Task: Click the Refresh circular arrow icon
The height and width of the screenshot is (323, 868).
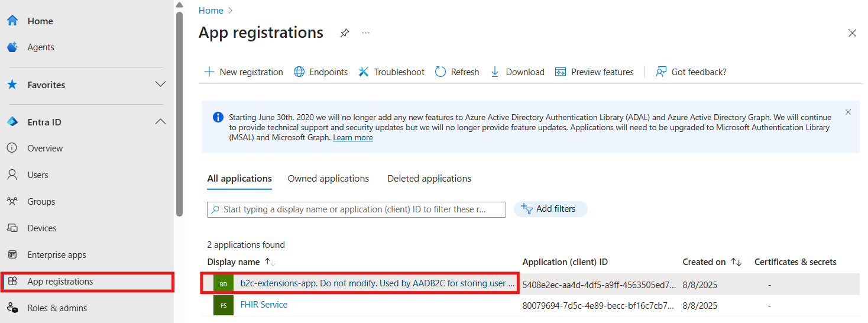Action: coord(441,72)
